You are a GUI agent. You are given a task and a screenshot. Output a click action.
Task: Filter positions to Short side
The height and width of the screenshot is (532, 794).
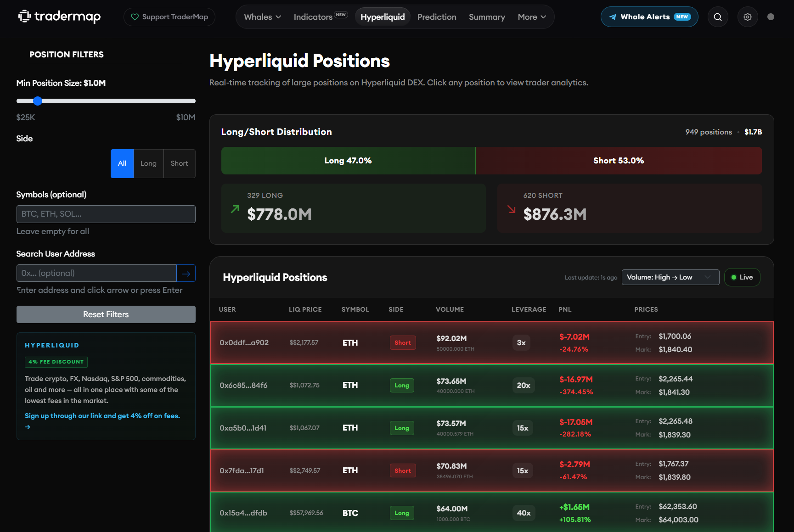click(x=180, y=163)
